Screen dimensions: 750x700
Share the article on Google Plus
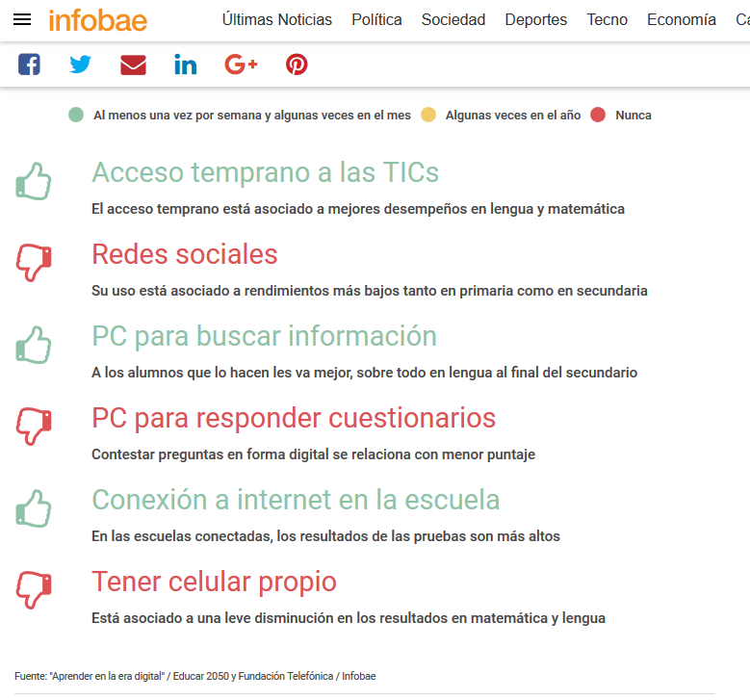[x=241, y=65]
